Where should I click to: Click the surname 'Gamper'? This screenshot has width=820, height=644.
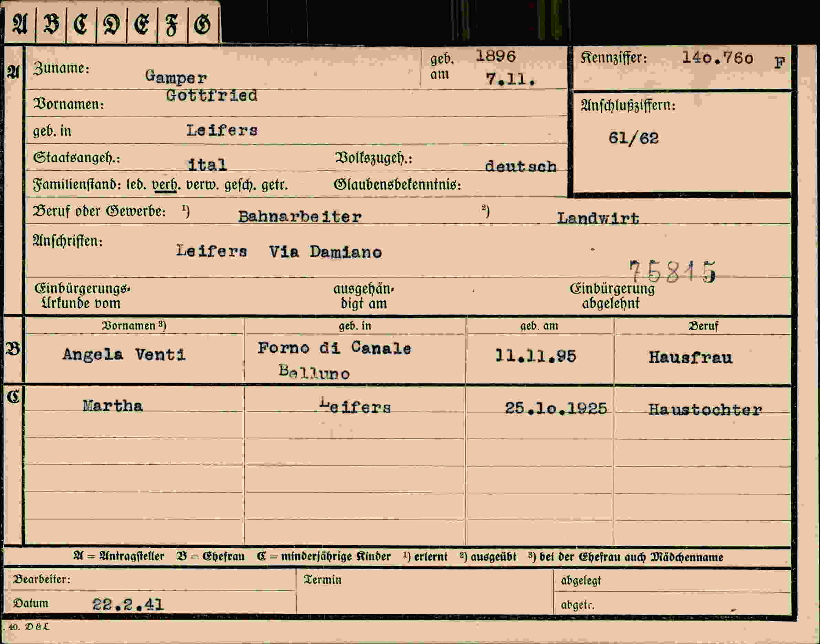[x=176, y=77]
